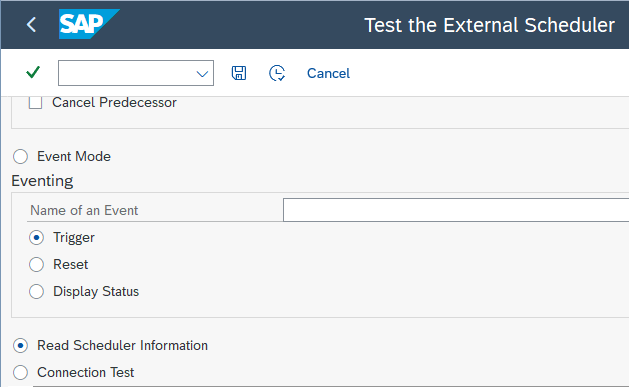The width and height of the screenshot is (629, 387).
Task: Click the Cancel Predecessor label text
Action: tap(114, 103)
